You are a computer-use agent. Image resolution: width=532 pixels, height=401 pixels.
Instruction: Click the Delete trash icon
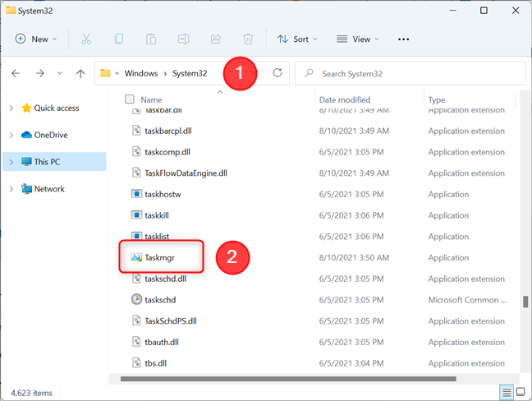pyautogui.click(x=248, y=39)
